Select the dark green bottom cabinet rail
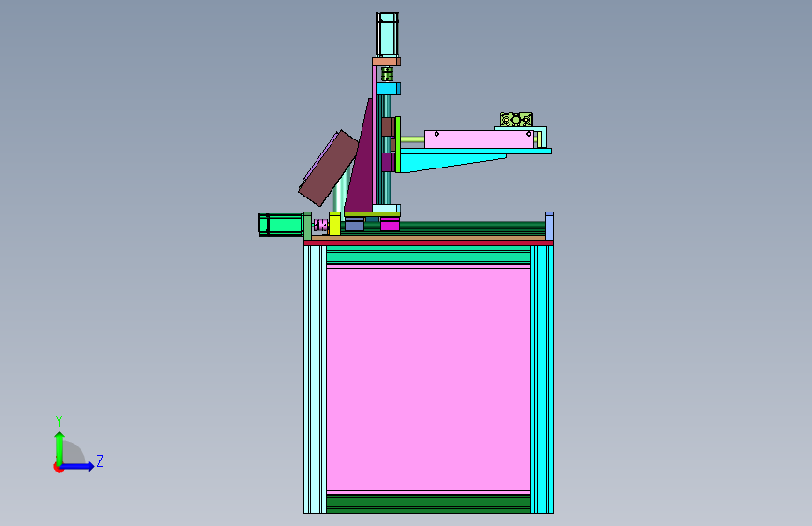 (428, 504)
